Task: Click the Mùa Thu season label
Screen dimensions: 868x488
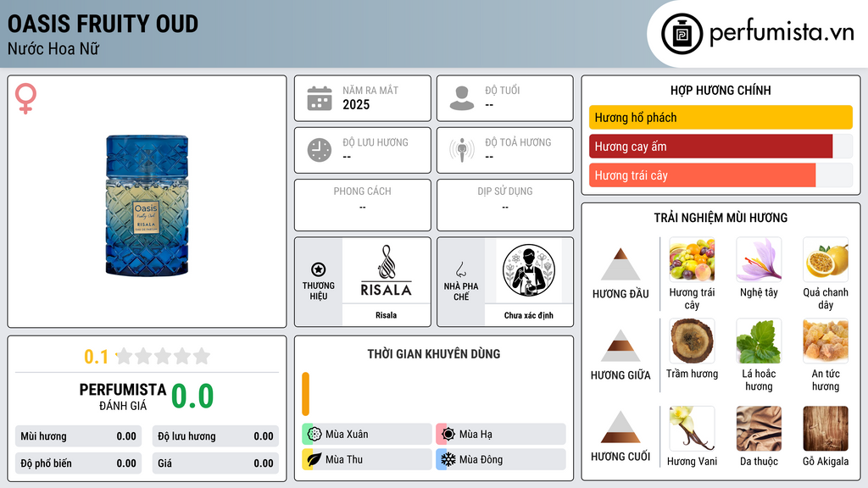Action: [344, 459]
